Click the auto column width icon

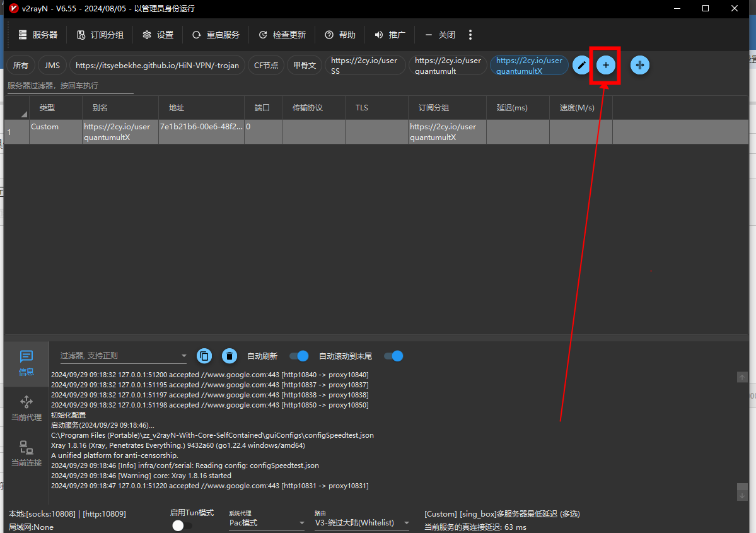tap(639, 65)
